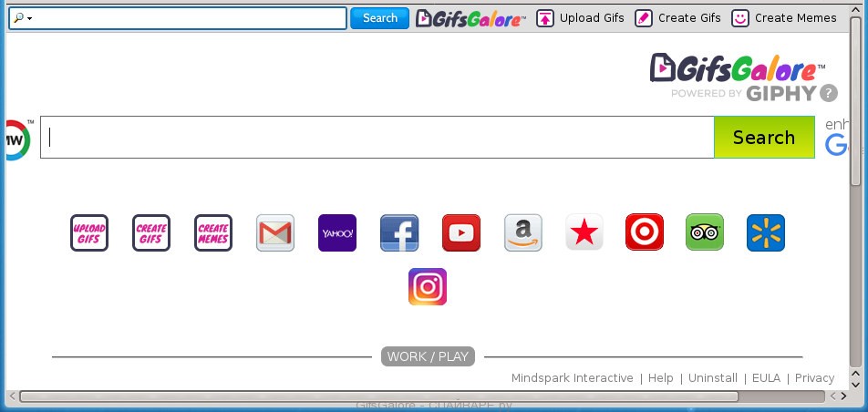Click the horizontal scrollbar left arrow
Viewport: 868px width, 412px height.
coord(12,397)
